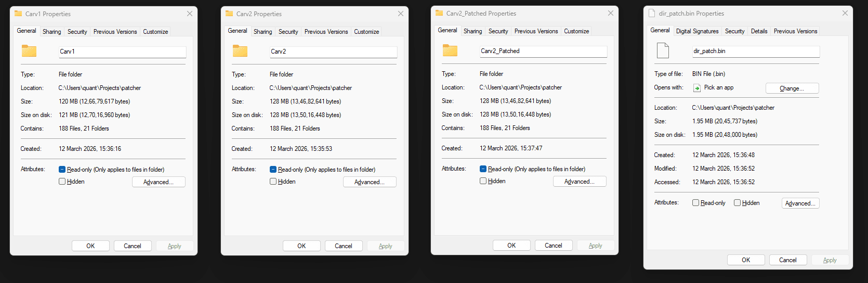The width and height of the screenshot is (868, 283).
Task: Click 'BIN File (.bin)' type text
Action: (x=708, y=74)
